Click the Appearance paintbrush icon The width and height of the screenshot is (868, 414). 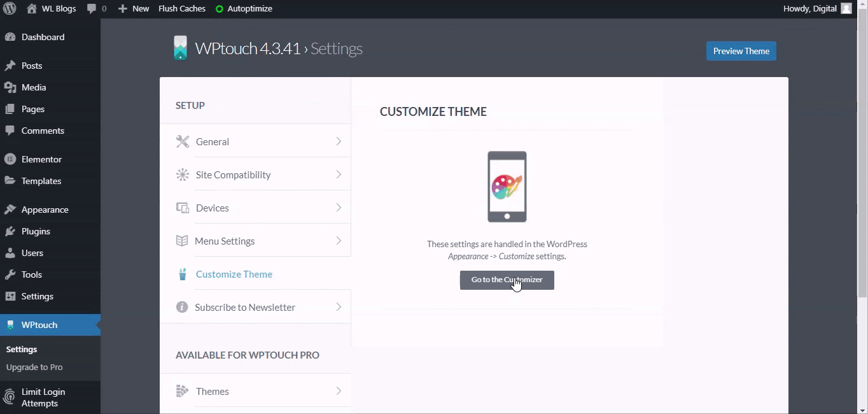pyautogui.click(x=10, y=210)
